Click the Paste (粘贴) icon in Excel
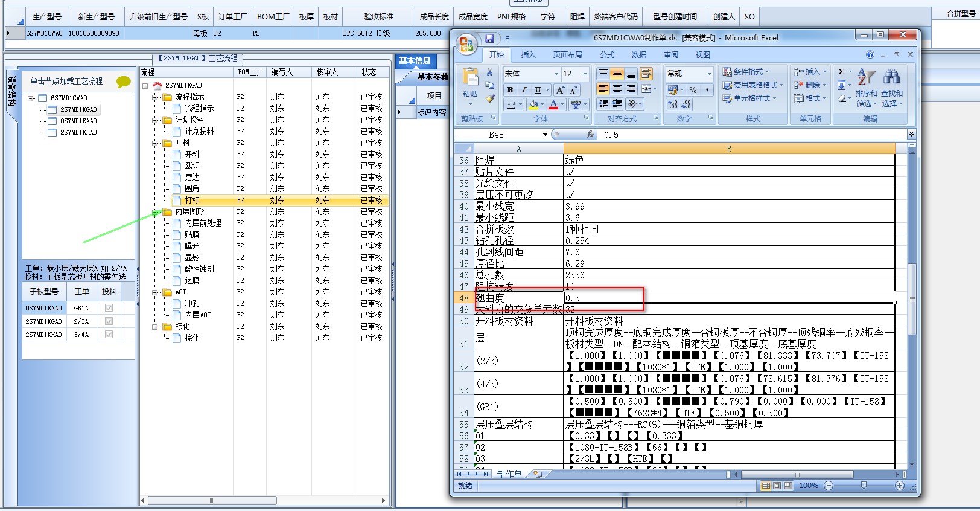The height and width of the screenshot is (511, 980). click(x=470, y=77)
